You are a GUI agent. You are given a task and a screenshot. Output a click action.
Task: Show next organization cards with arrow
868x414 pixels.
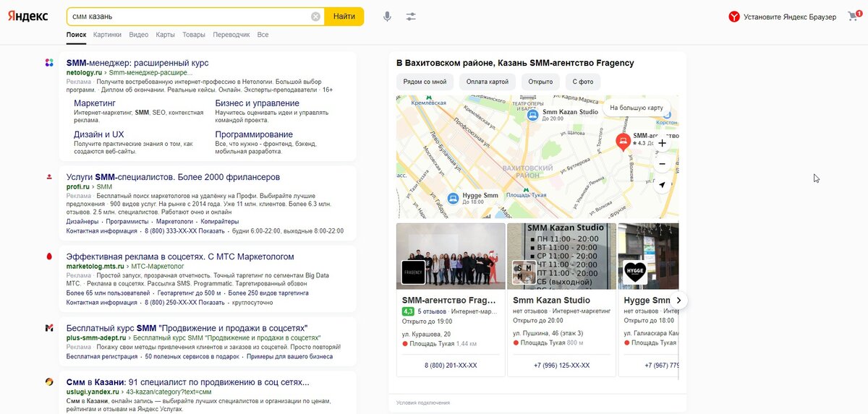point(678,300)
